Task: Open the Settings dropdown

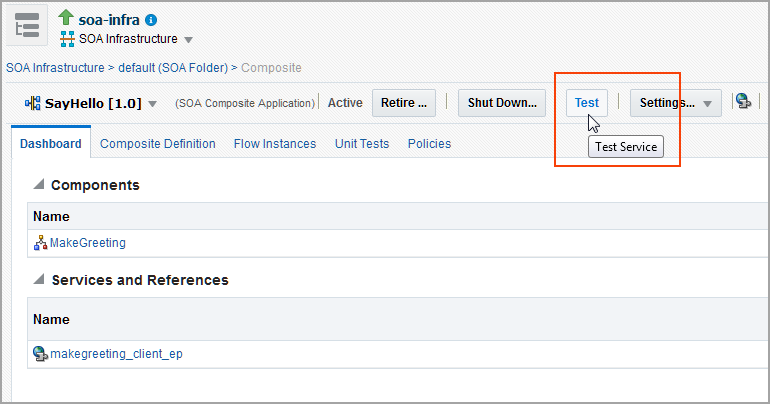Action: click(x=707, y=103)
